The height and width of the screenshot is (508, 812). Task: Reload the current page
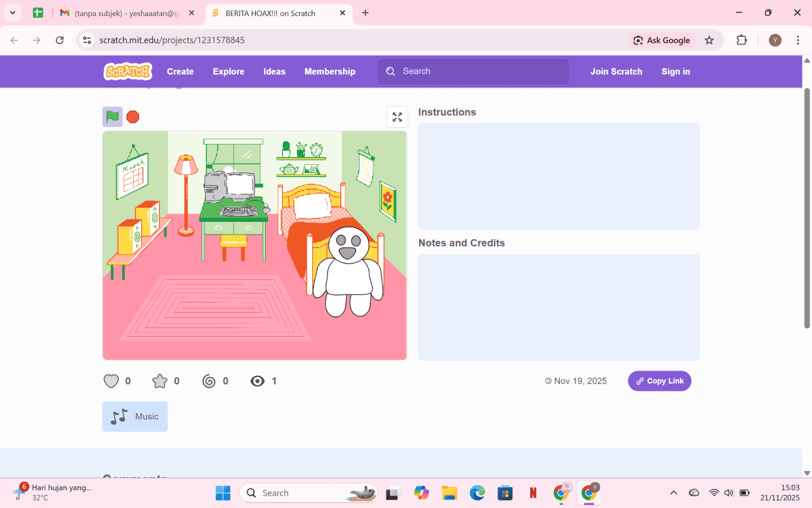pos(59,40)
